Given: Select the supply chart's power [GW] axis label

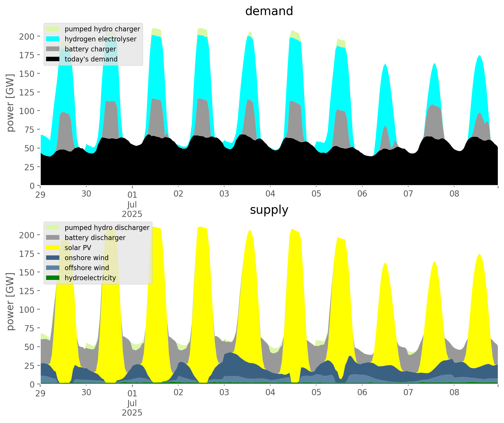Looking at the screenshot, I should (10, 302).
